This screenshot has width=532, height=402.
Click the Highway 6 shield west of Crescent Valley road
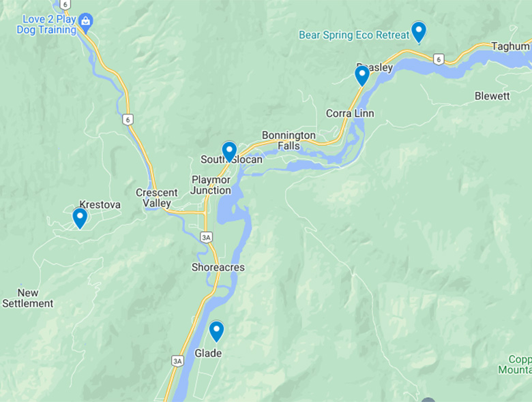(x=128, y=119)
